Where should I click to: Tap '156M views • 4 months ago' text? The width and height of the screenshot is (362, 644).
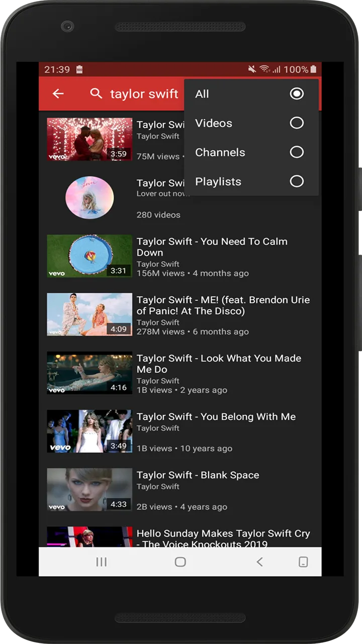193,273
